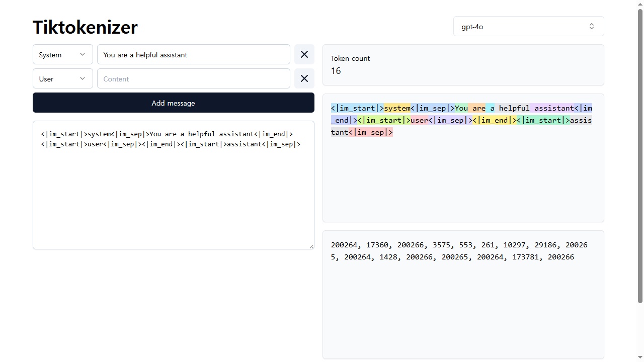Viewport: 644px width, 362px height.
Task: Click the empty Content input field
Action: (194, 78)
